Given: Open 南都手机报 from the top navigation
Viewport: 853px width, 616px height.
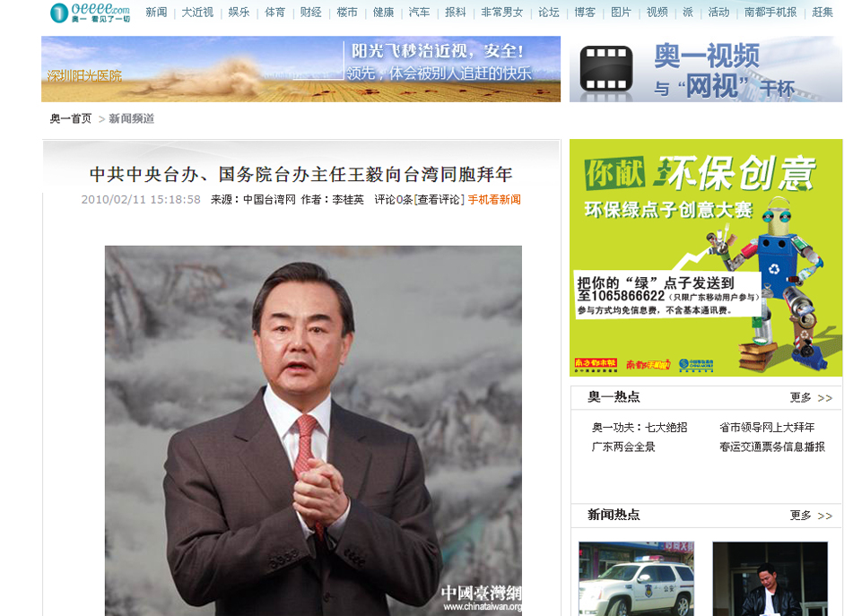Looking at the screenshot, I should click(770, 13).
